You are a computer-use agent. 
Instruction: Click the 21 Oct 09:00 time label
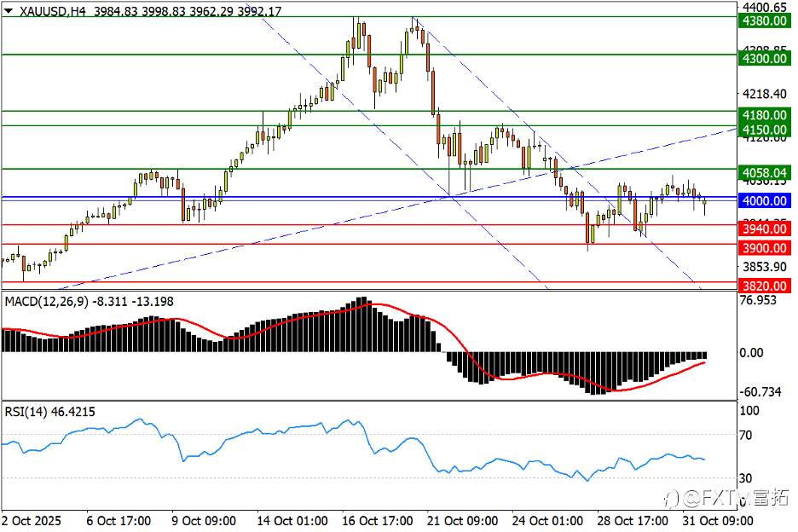tap(463, 521)
